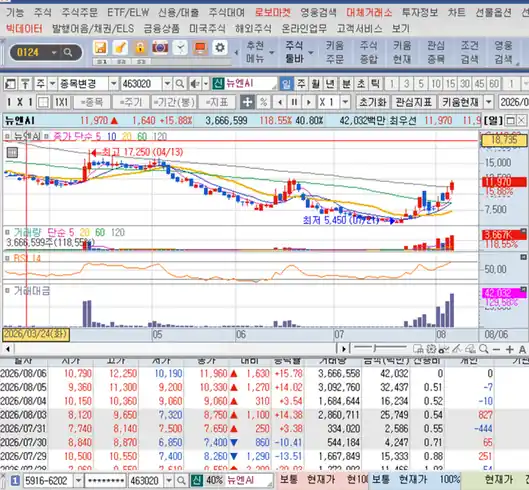
Task: Click the 관심지표 button
Action: click(414, 102)
